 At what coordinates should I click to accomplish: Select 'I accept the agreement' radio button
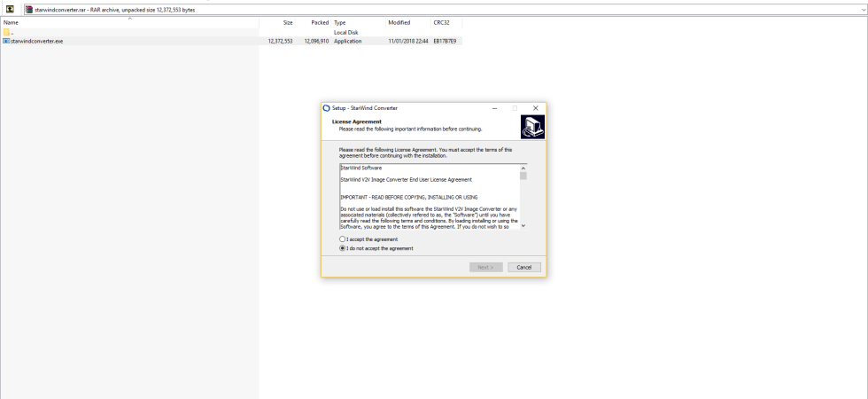tap(342, 239)
